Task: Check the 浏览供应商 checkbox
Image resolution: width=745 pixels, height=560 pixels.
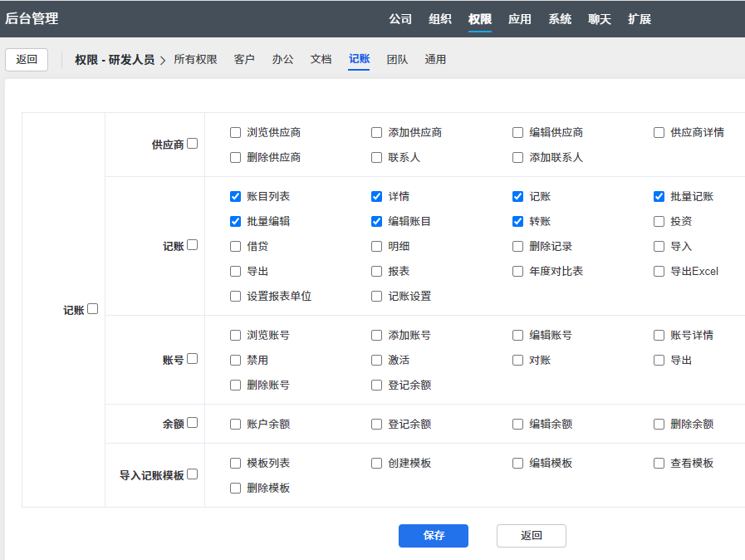Action: tap(236, 133)
